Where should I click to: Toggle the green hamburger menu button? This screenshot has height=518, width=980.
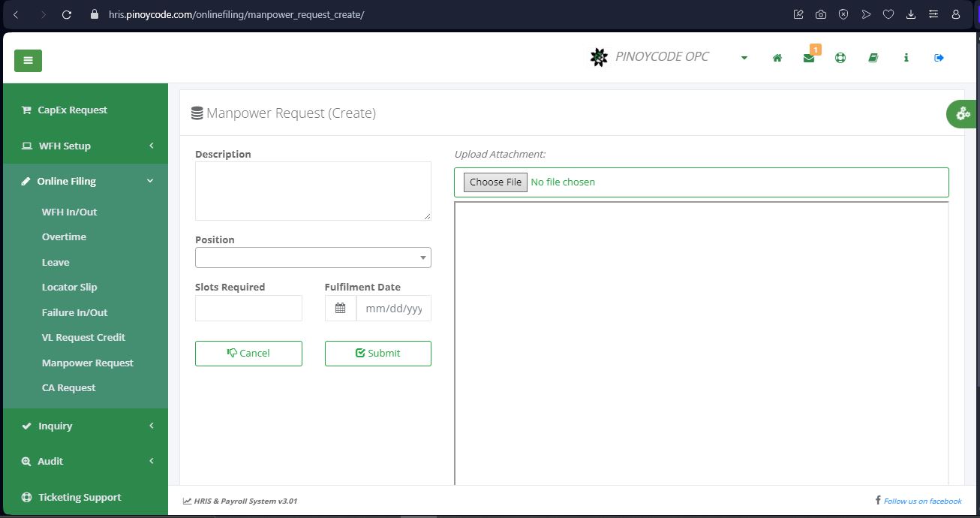pyautogui.click(x=28, y=61)
